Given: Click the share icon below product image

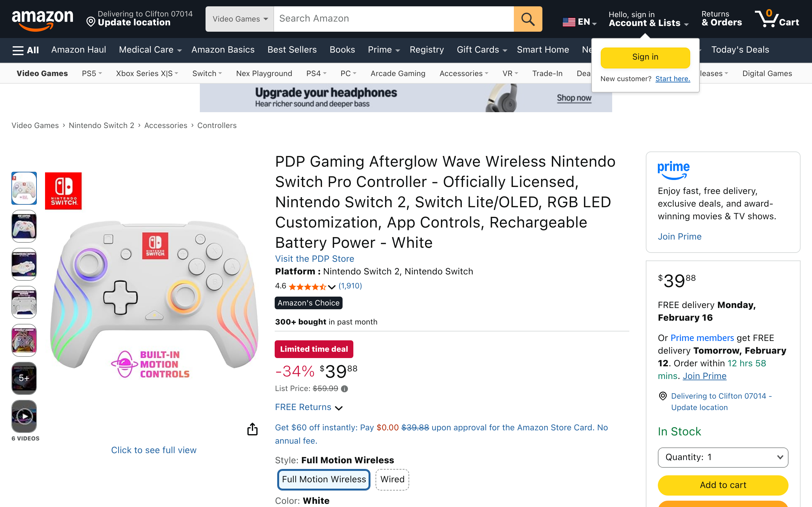Looking at the screenshot, I should [252, 429].
